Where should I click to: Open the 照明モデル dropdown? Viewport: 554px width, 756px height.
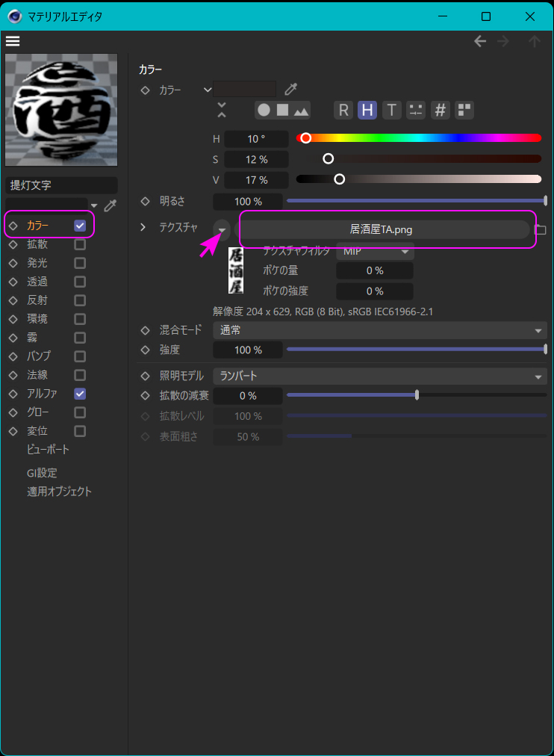(379, 377)
